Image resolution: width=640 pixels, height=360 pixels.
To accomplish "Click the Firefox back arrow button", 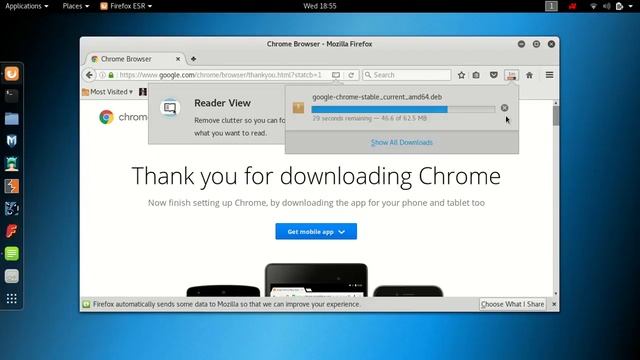I will [x=89, y=75].
